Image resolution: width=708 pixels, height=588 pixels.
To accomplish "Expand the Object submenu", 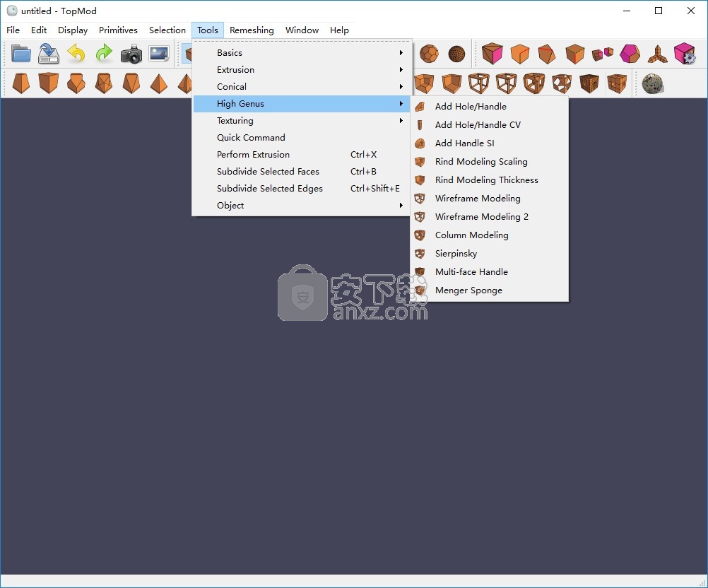I will coord(302,206).
